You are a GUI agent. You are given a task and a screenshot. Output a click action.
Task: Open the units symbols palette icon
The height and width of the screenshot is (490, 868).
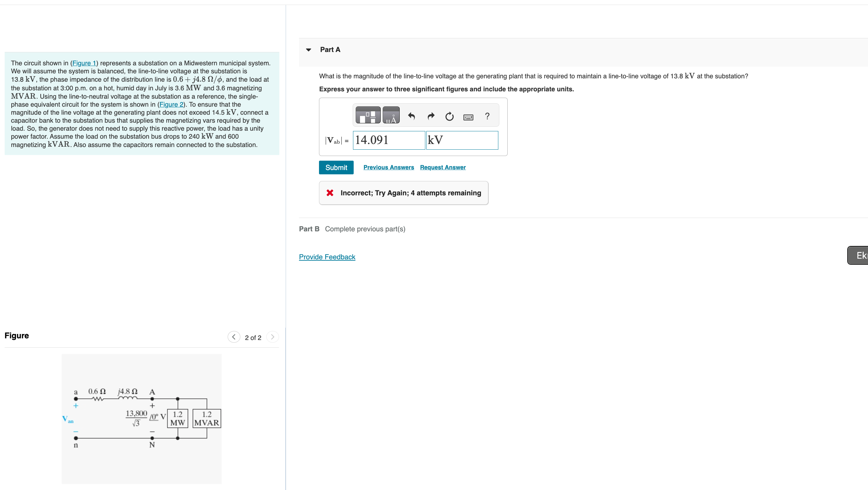pos(391,115)
